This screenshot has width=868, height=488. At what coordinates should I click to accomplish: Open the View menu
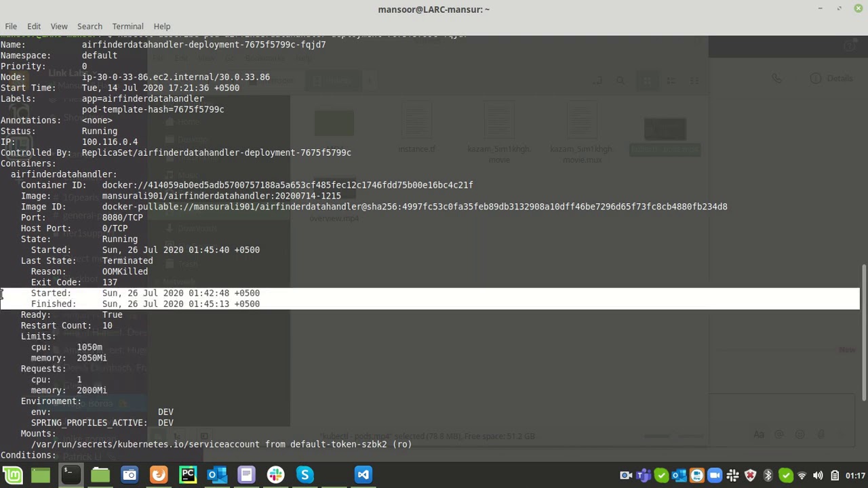pos(59,26)
